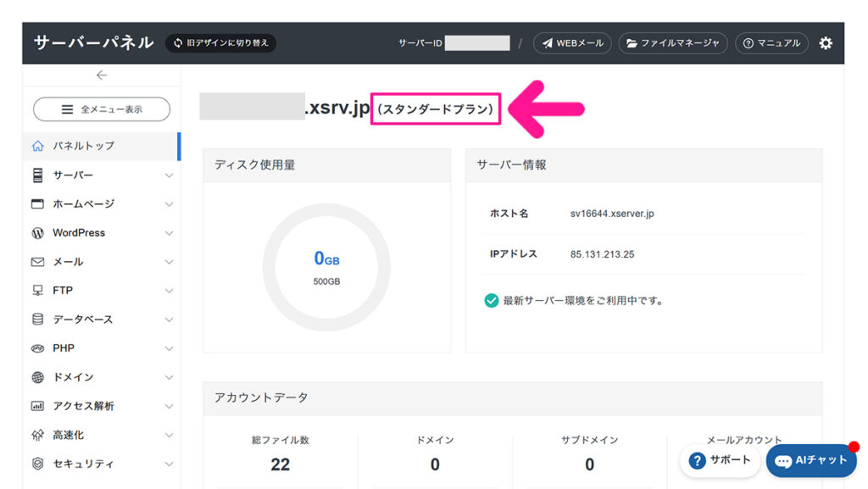
Task: Click the database icon in sidebar
Action: 37,320
